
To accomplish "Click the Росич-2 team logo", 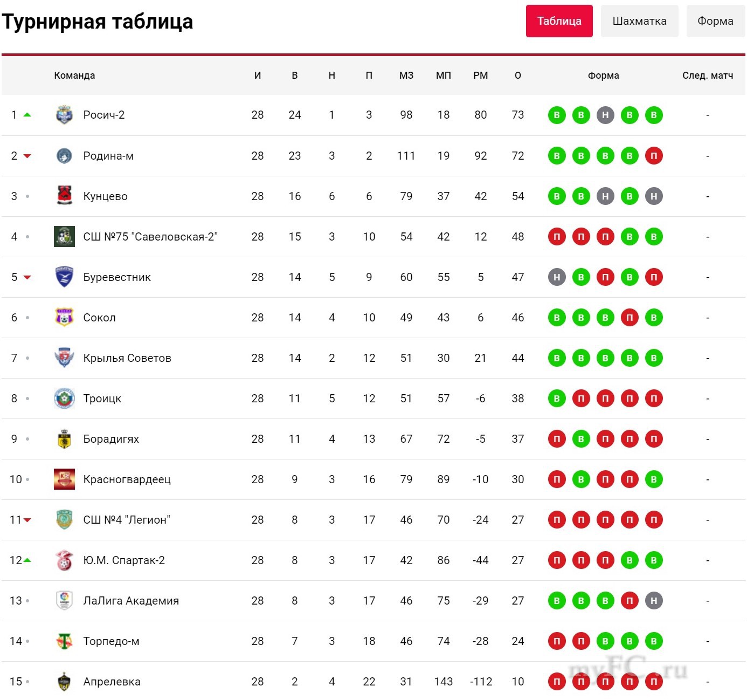I will point(64,115).
